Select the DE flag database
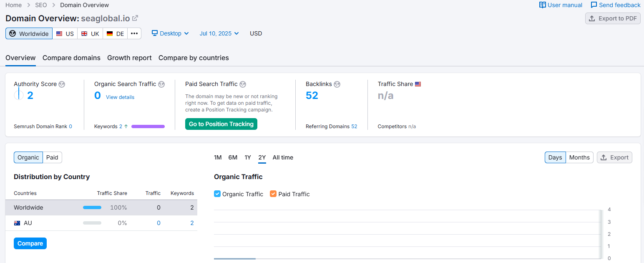644x263 pixels. pyautogui.click(x=115, y=33)
